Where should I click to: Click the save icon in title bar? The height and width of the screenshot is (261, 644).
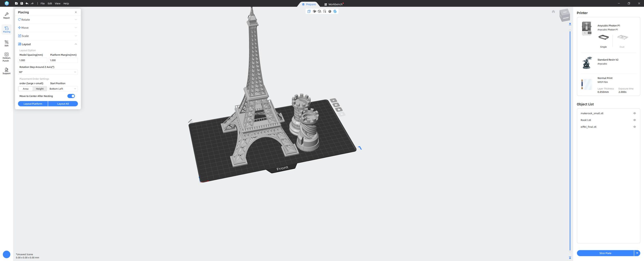pos(22,4)
